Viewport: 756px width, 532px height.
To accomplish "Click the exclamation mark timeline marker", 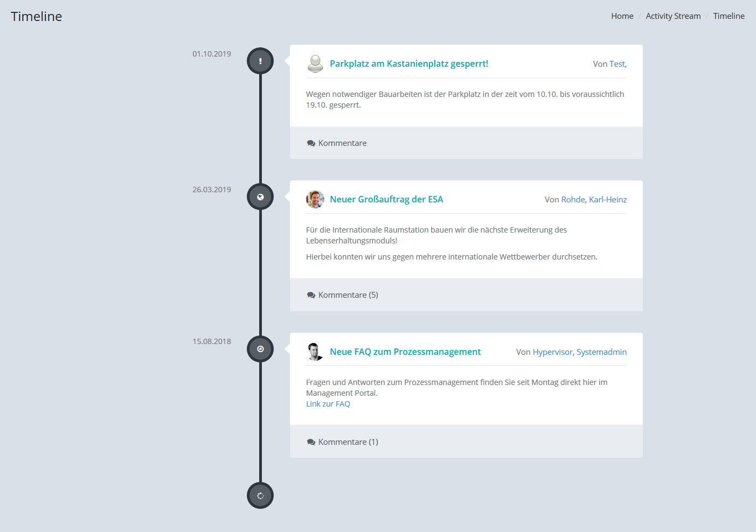I will click(260, 61).
